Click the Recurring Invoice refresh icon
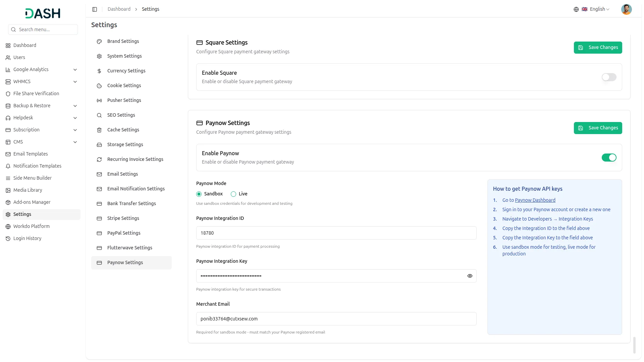 click(x=99, y=160)
